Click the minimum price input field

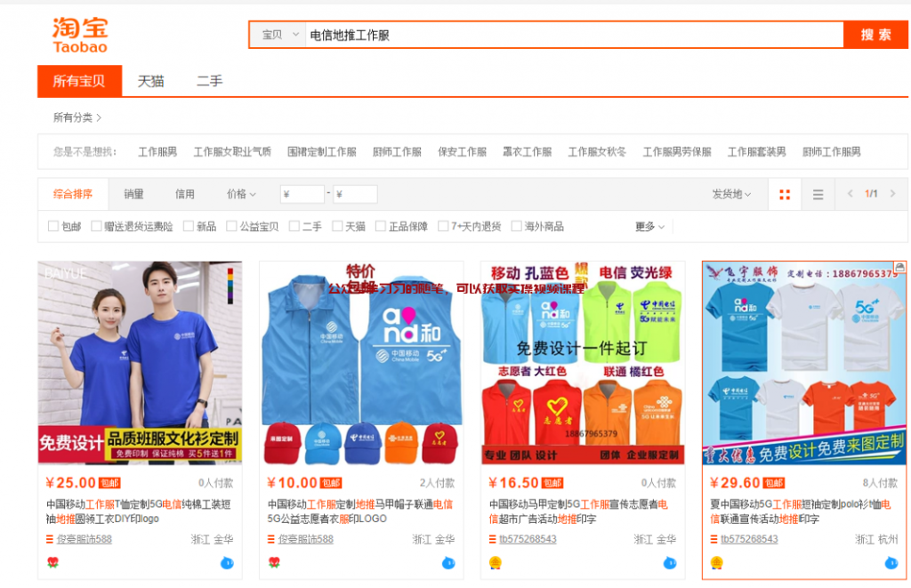302,194
